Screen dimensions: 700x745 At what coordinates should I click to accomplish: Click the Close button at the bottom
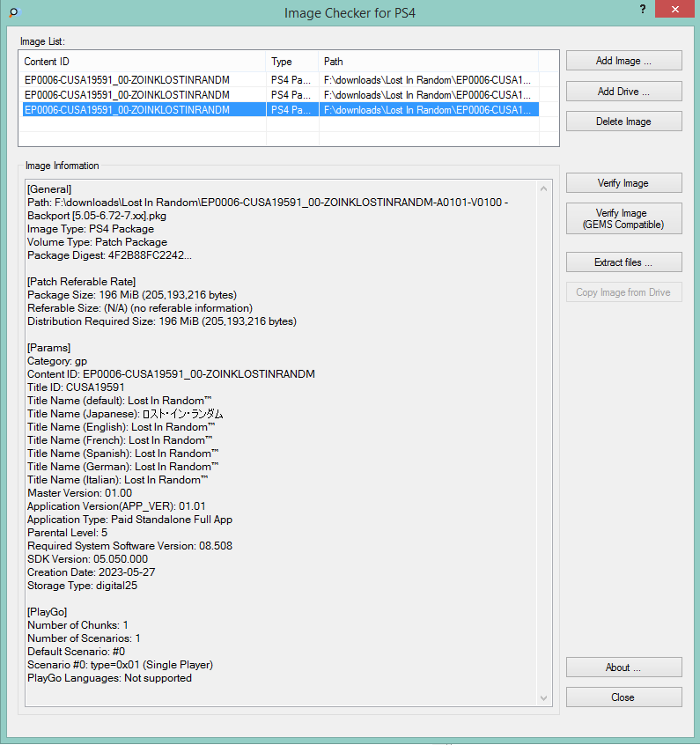(623, 697)
